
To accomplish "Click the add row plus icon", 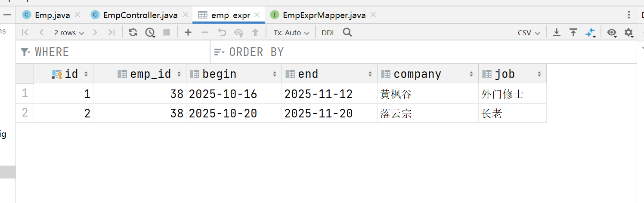I will click(188, 32).
